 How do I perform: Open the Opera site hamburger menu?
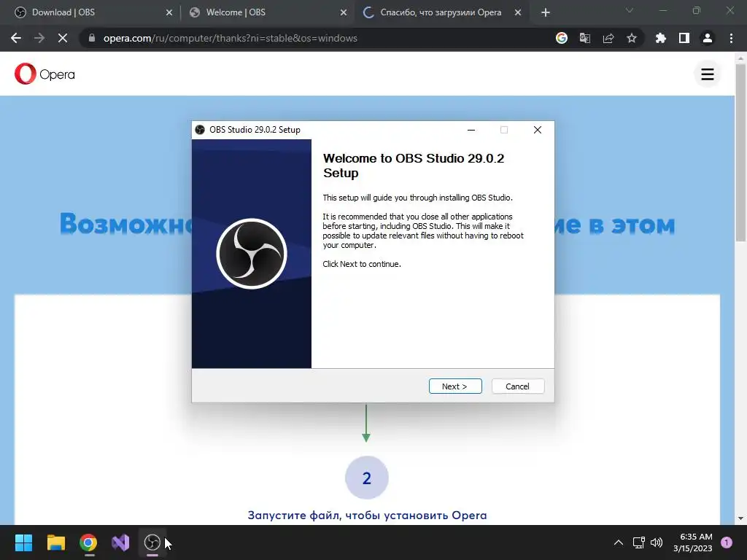[708, 74]
